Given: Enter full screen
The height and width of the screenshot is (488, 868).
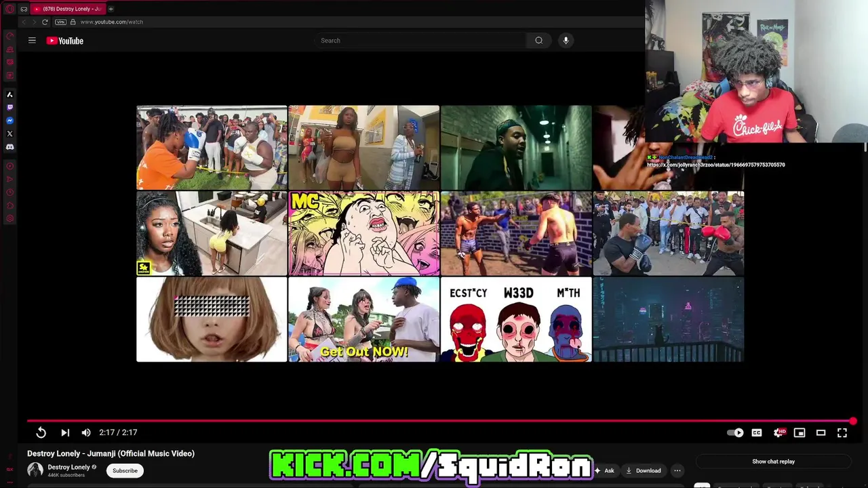Looking at the screenshot, I should click(x=842, y=433).
